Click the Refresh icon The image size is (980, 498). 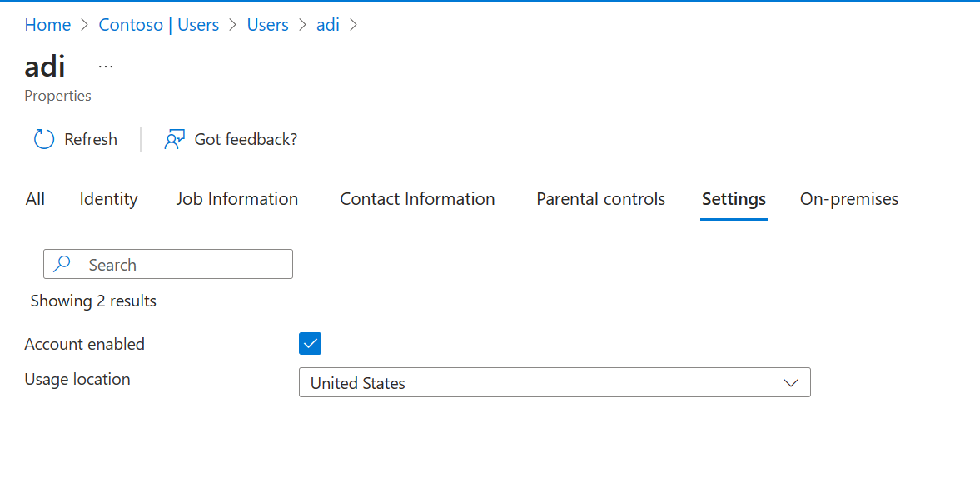[x=43, y=138]
